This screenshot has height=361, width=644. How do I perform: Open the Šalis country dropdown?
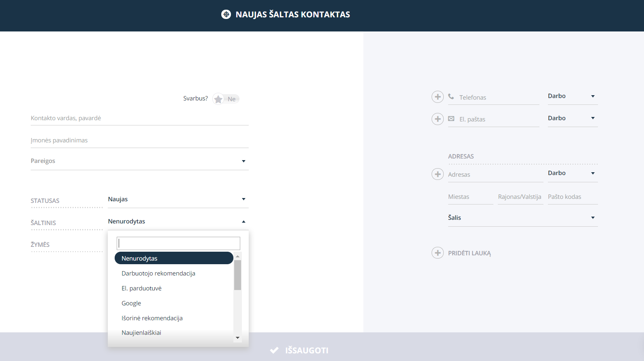[x=523, y=218]
